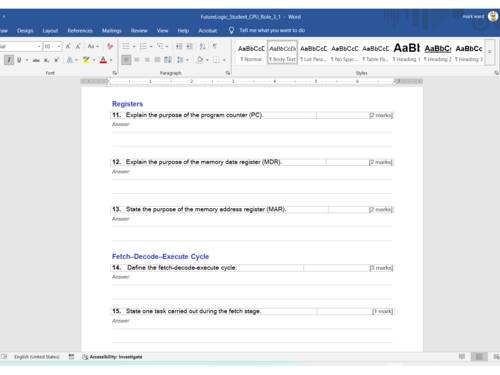Increase indent icon
The image size is (500, 375).
(x=189, y=46)
